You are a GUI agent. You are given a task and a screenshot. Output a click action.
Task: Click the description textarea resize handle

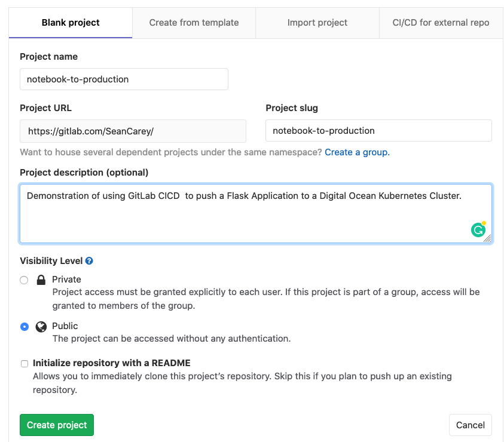click(x=488, y=238)
